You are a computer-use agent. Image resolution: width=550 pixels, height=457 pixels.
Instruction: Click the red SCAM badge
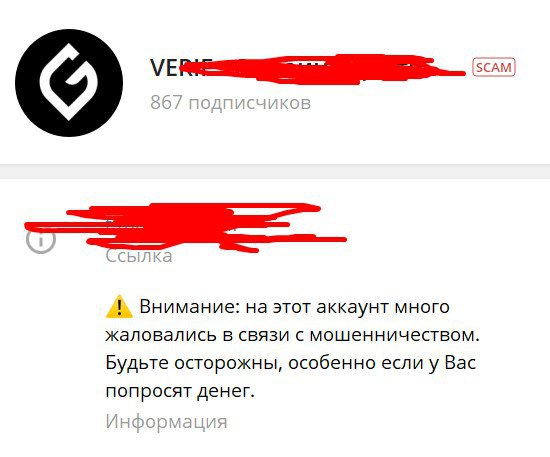[x=494, y=67]
